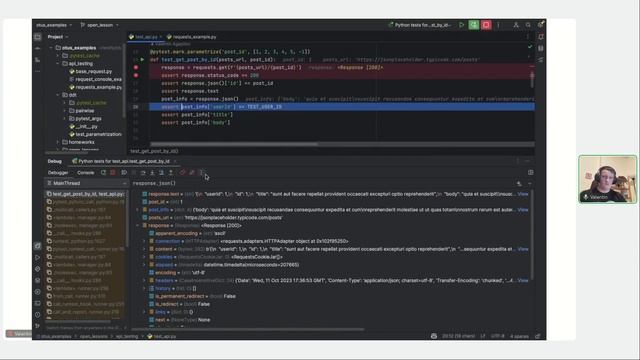Click the Valentin video thumbnail

pyautogui.click(x=607, y=179)
